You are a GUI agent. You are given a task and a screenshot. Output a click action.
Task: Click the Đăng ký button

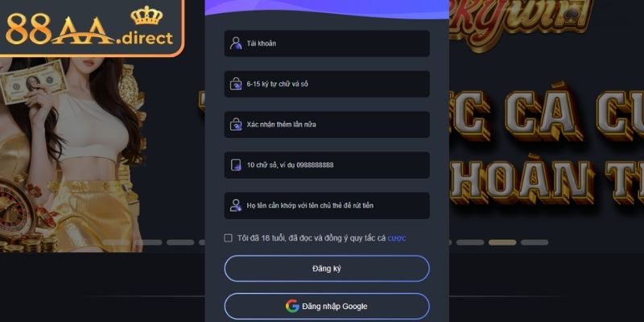(327, 269)
